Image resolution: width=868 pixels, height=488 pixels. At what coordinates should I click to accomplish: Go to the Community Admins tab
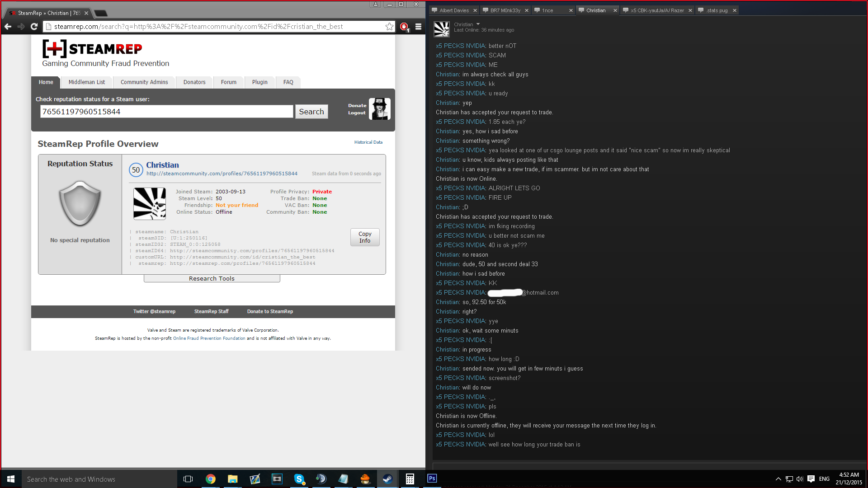(144, 82)
